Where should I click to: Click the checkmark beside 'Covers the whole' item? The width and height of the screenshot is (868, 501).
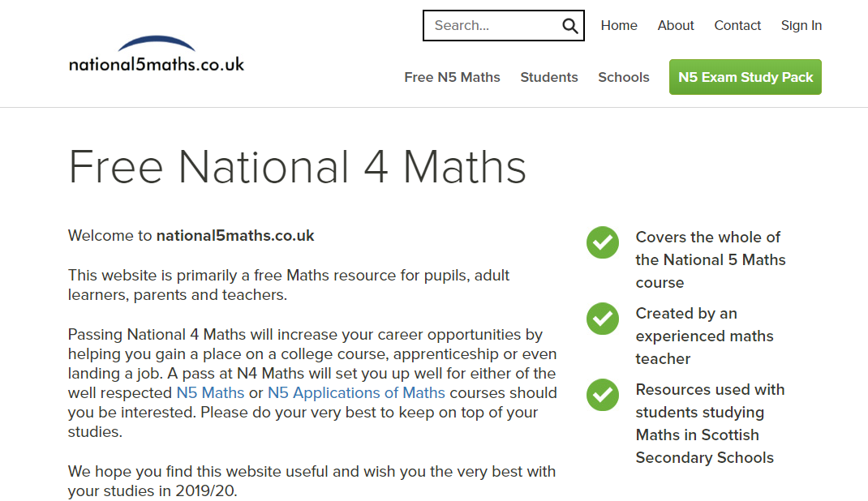tap(602, 242)
